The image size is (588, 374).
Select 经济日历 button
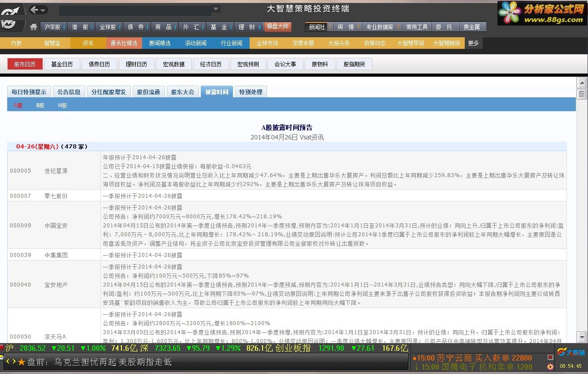pyautogui.click(x=211, y=64)
